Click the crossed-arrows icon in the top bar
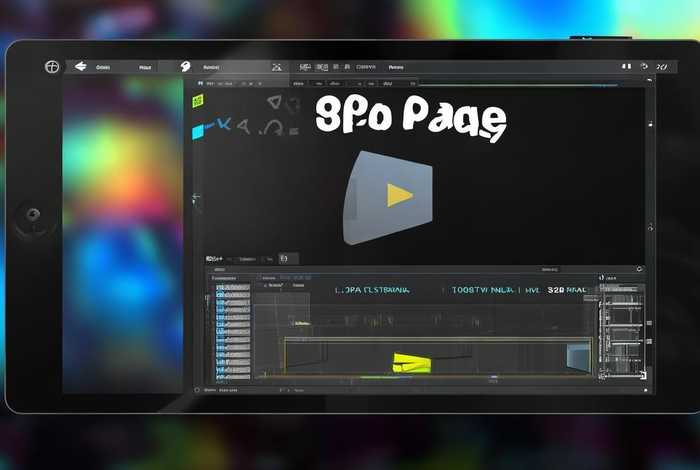The width and height of the screenshot is (700, 470). pyautogui.click(x=276, y=67)
